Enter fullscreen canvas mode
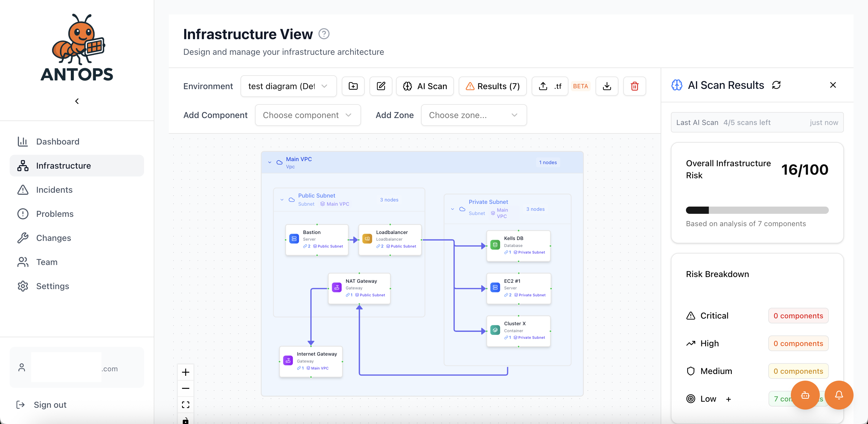The height and width of the screenshot is (424, 868). (x=186, y=404)
